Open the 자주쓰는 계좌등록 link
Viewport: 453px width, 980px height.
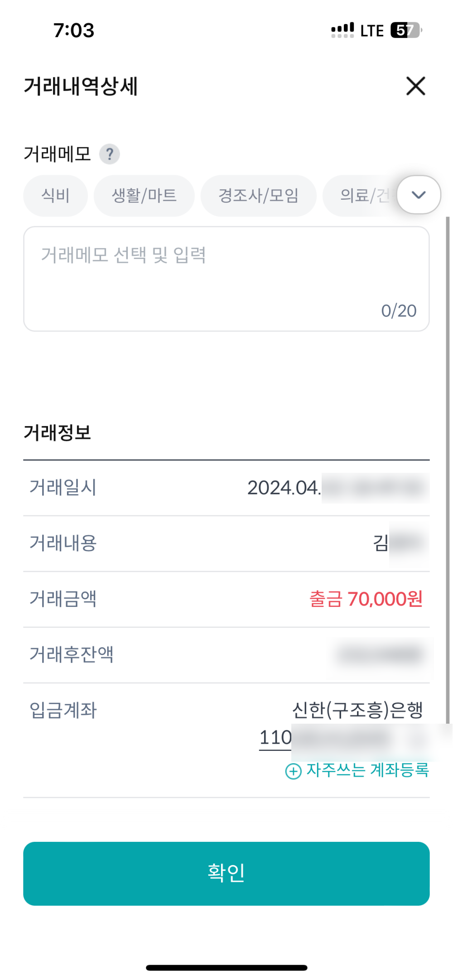tap(367, 770)
